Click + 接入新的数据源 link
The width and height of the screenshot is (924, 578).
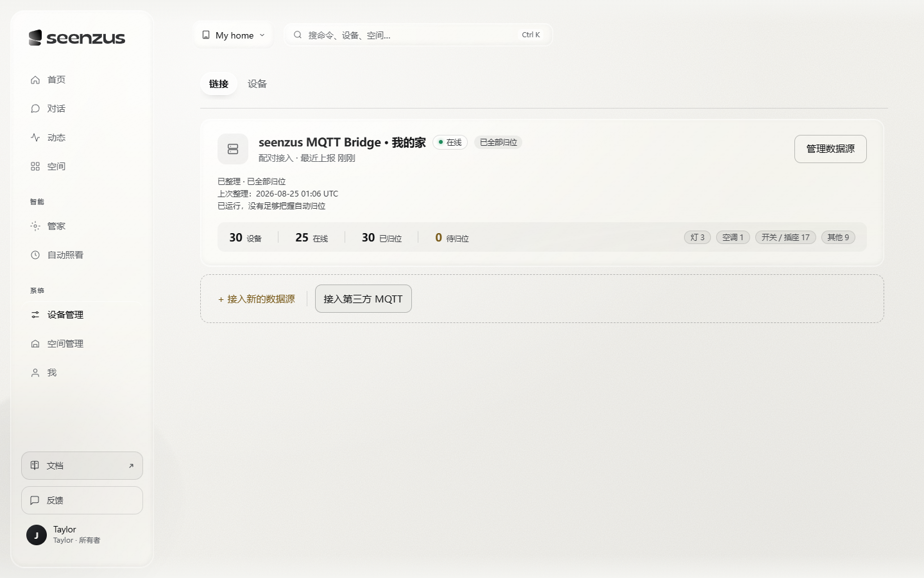[x=257, y=299]
